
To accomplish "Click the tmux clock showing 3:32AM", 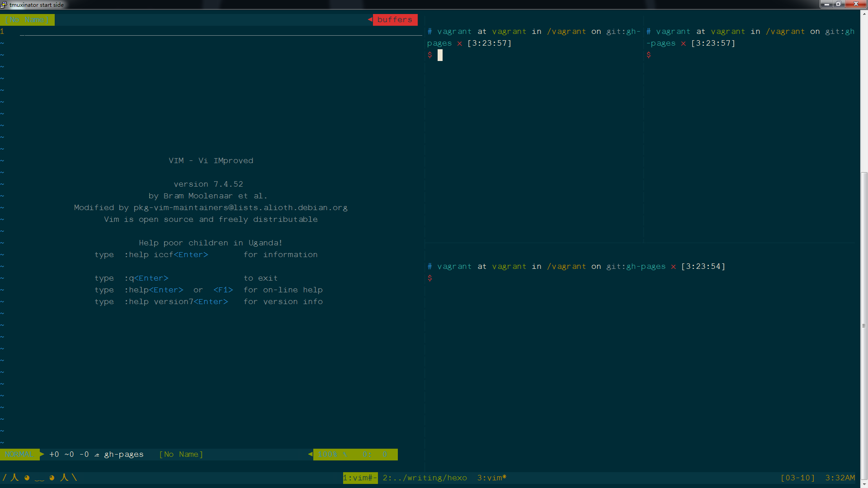I will point(840,478).
